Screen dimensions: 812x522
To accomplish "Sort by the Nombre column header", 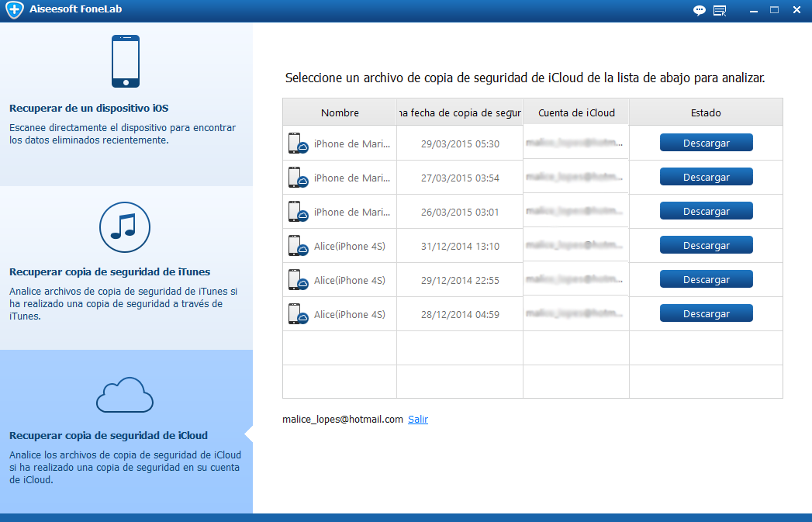I will coord(340,112).
